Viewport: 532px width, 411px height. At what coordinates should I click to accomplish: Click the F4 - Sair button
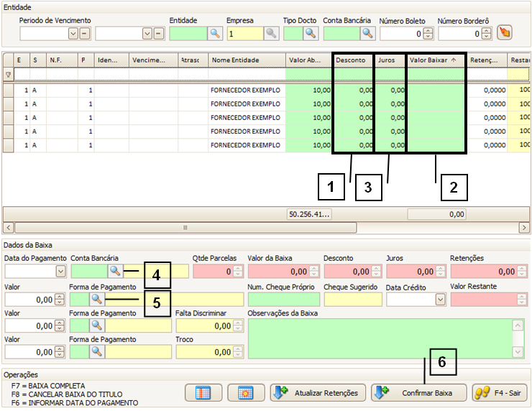[500, 392]
